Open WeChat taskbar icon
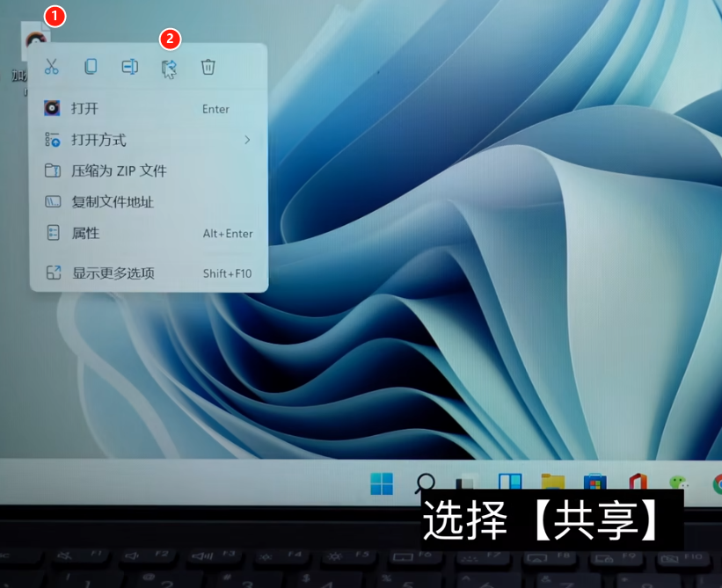Screen dimensions: 722x588 tap(679, 483)
